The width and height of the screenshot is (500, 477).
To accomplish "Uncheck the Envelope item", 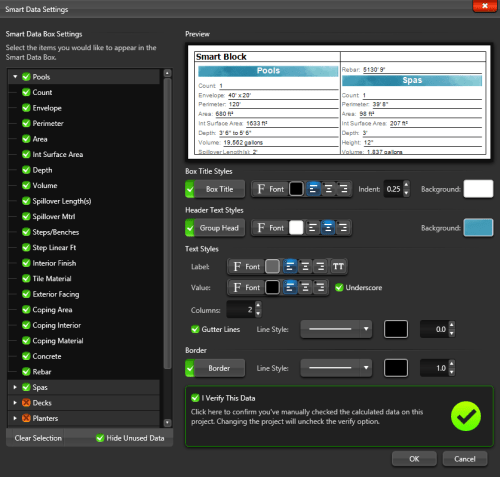I will pyautogui.click(x=26, y=108).
